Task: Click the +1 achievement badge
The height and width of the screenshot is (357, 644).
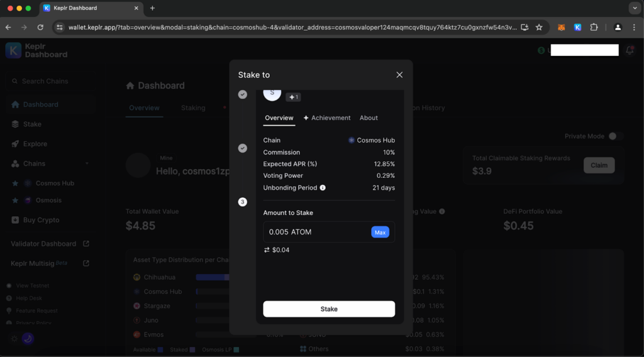Action: pyautogui.click(x=293, y=97)
